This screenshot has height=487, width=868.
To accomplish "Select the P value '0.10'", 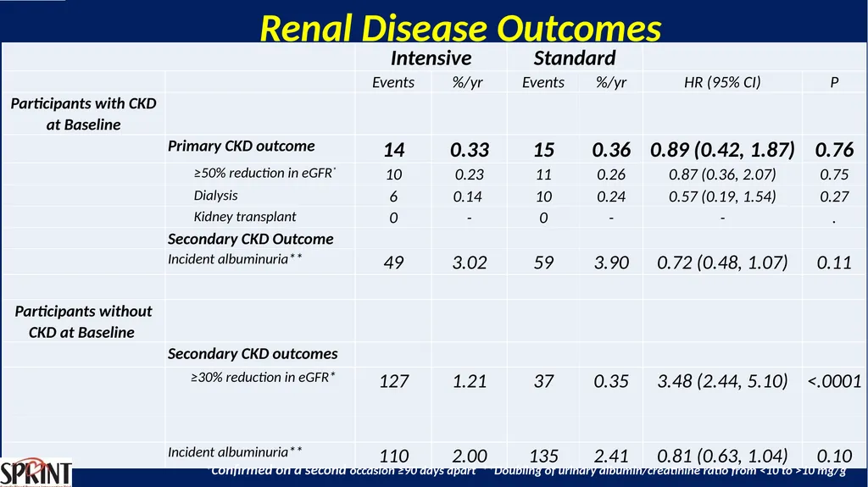I will (834, 456).
